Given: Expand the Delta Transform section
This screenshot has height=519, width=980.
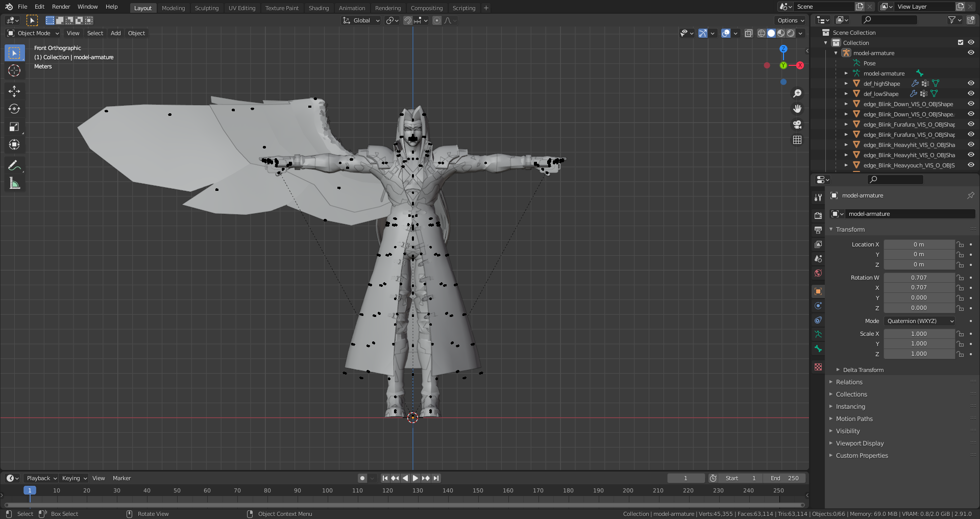Looking at the screenshot, I should coord(863,370).
